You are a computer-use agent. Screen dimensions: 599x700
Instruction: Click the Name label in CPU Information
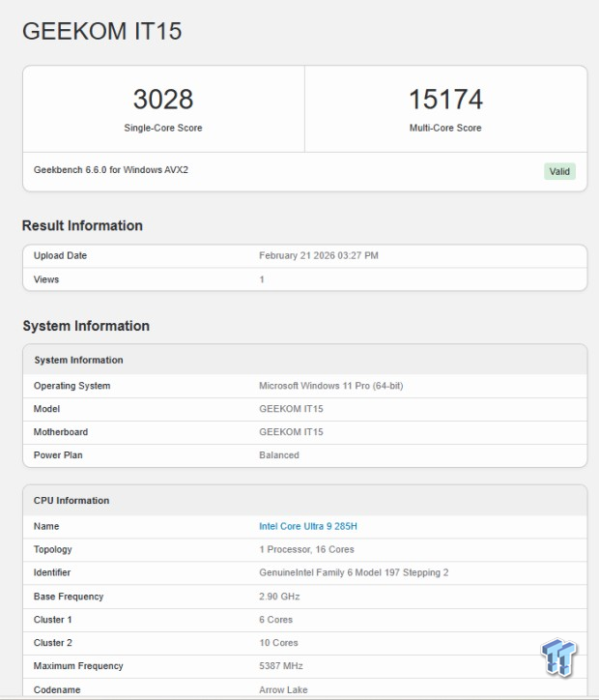[x=46, y=526]
